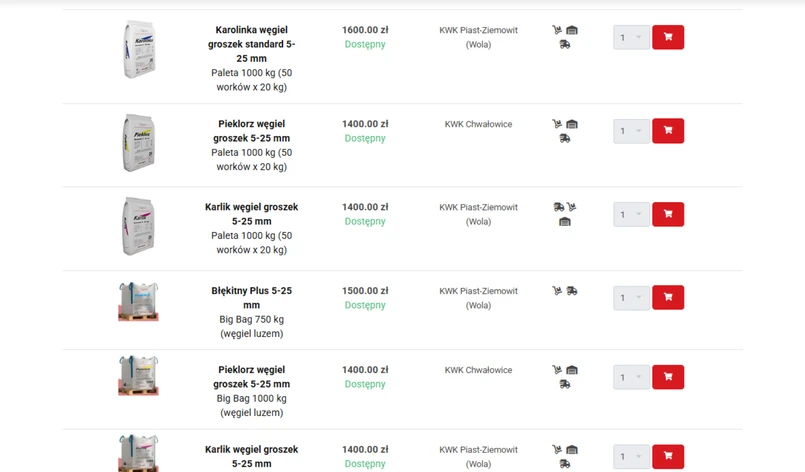
Task: Click Błękitny Plus Big Bag thumbnail
Action: coord(138,301)
